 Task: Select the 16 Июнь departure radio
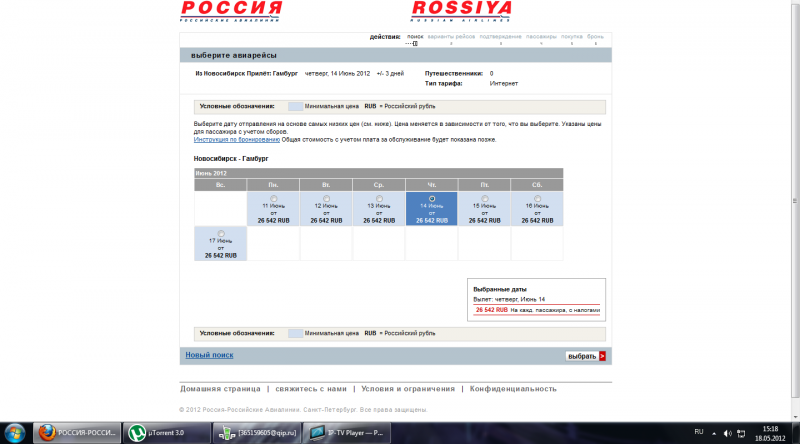coord(537,199)
